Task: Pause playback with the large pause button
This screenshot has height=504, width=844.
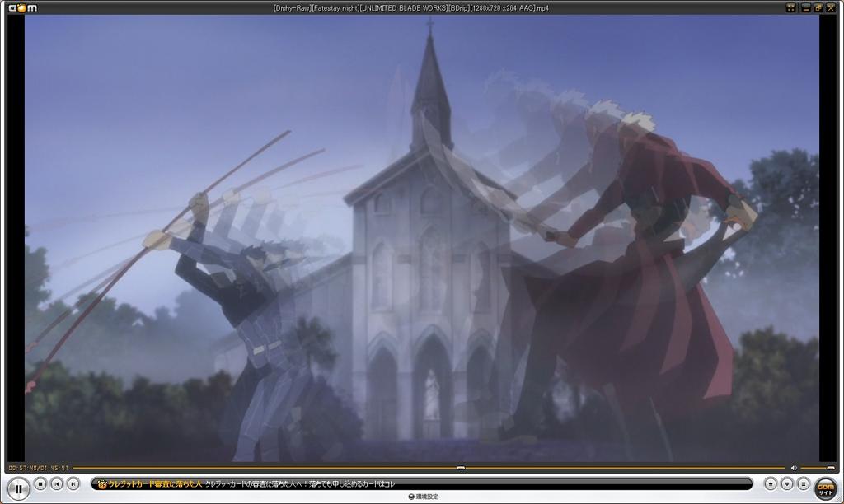Action: (18, 489)
